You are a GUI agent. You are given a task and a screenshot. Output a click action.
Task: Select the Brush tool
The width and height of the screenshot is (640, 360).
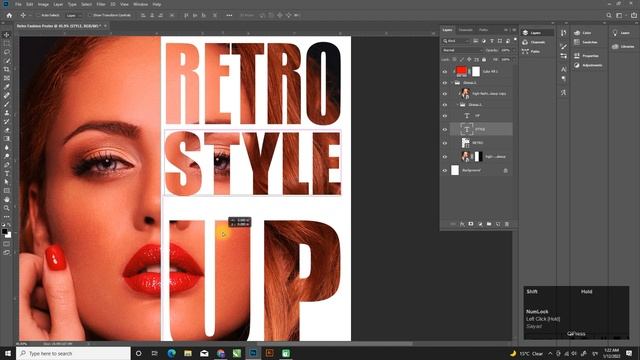coord(7,104)
